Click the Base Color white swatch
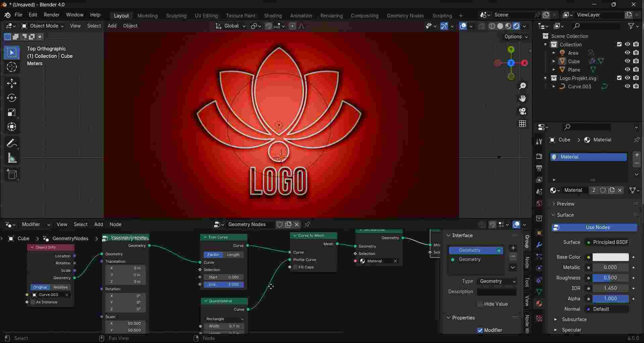The width and height of the screenshot is (644, 343). (x=610, y=257)
